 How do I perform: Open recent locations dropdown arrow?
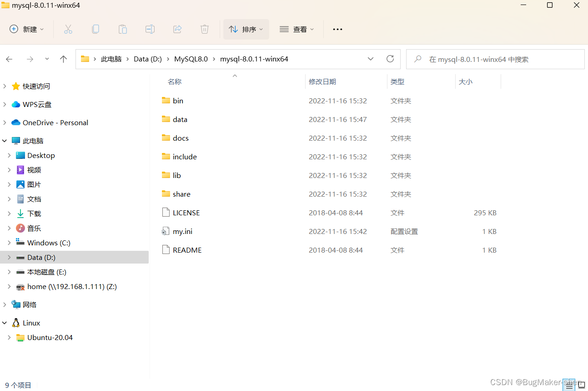47,59
